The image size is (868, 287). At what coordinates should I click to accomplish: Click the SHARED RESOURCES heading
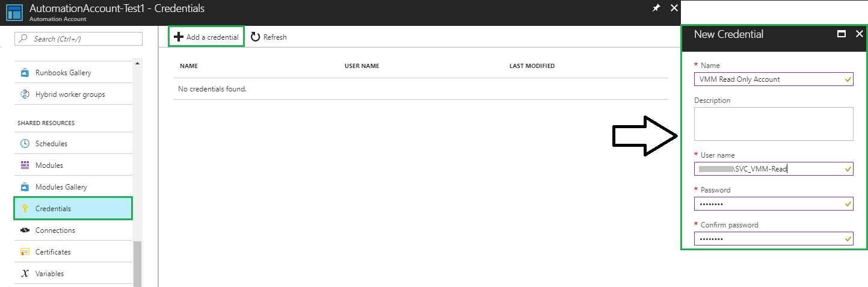click(x=46, y=123)
